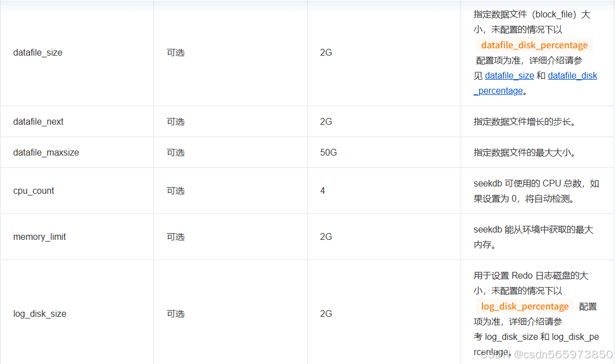The width and height of the screenshot is (615, 364).
Task: Select the memory_limit parameter name cell
Action: click(39, 236)
